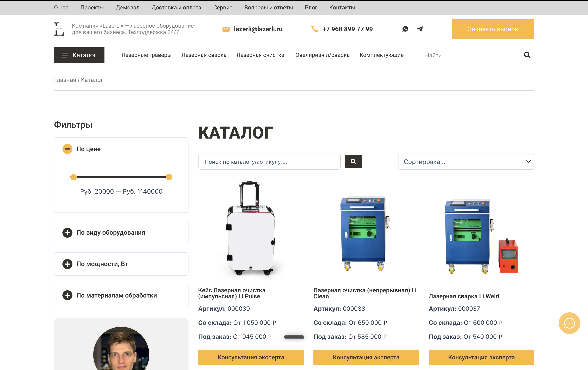This screenshot has height=370, width=588.
Task: Open the Проекты menu item
Action: tap(92, 8)
